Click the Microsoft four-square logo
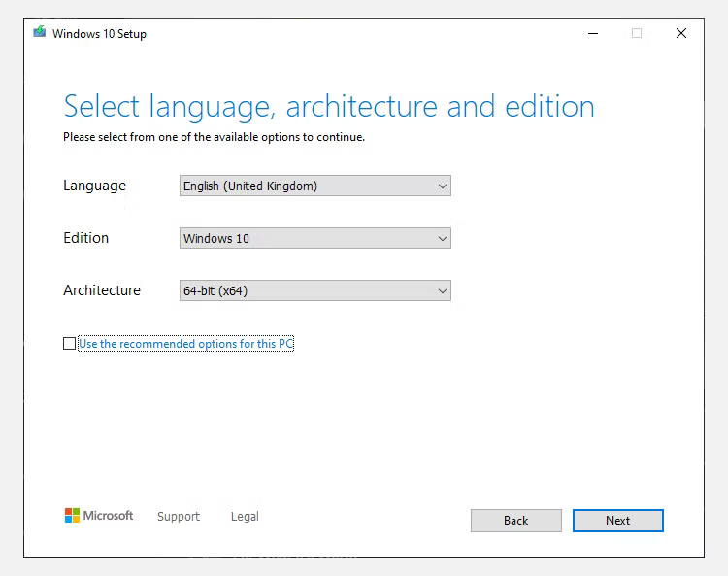Screen dimensions: 728x576 72,516
